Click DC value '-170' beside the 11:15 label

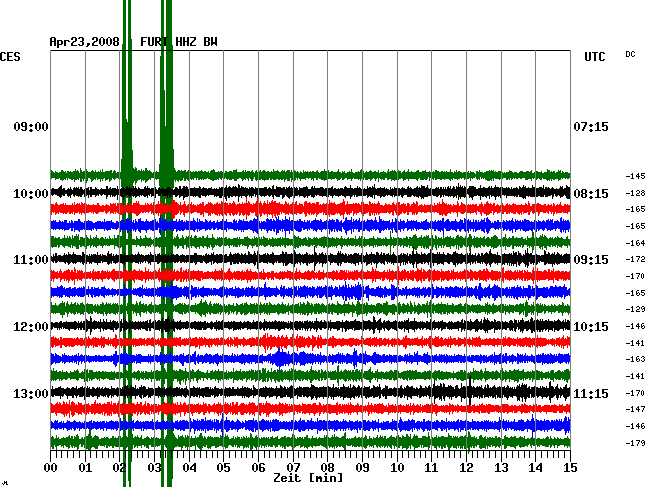(x=635, y=393)
